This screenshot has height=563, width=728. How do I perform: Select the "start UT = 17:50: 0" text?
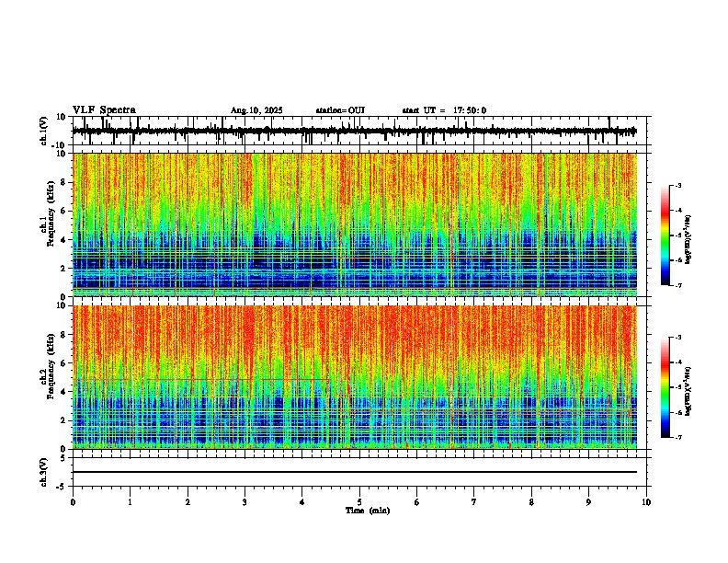(444, 110)
